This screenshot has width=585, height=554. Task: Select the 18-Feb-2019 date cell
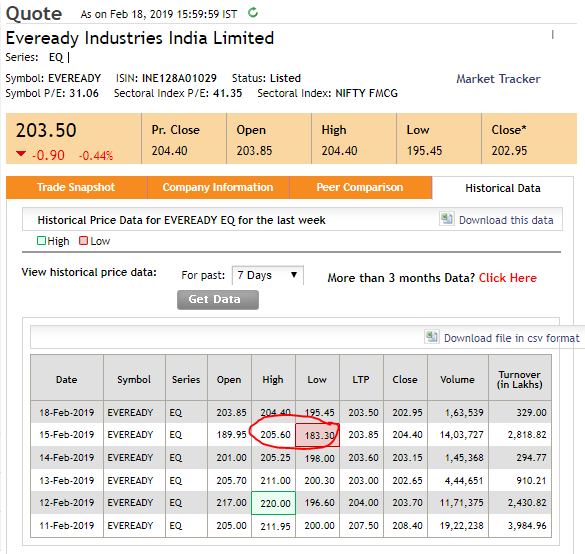pos(67,412)
